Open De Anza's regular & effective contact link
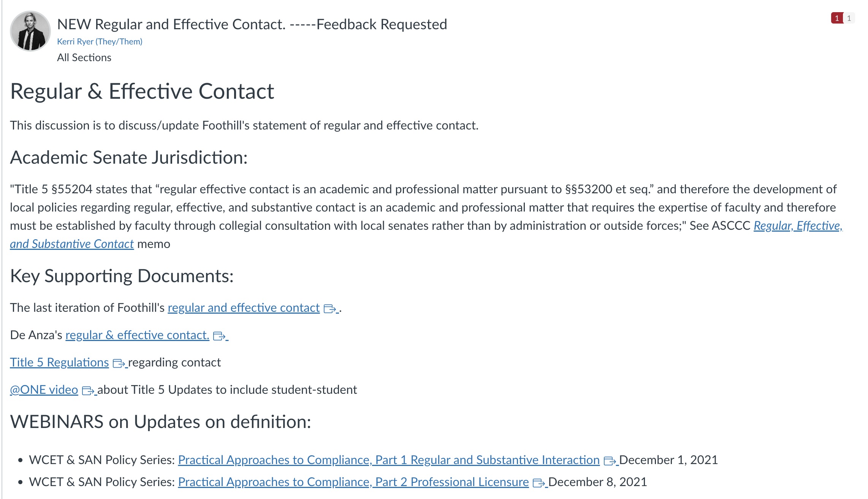Screen dimensions: 868x499 point(137,335)
